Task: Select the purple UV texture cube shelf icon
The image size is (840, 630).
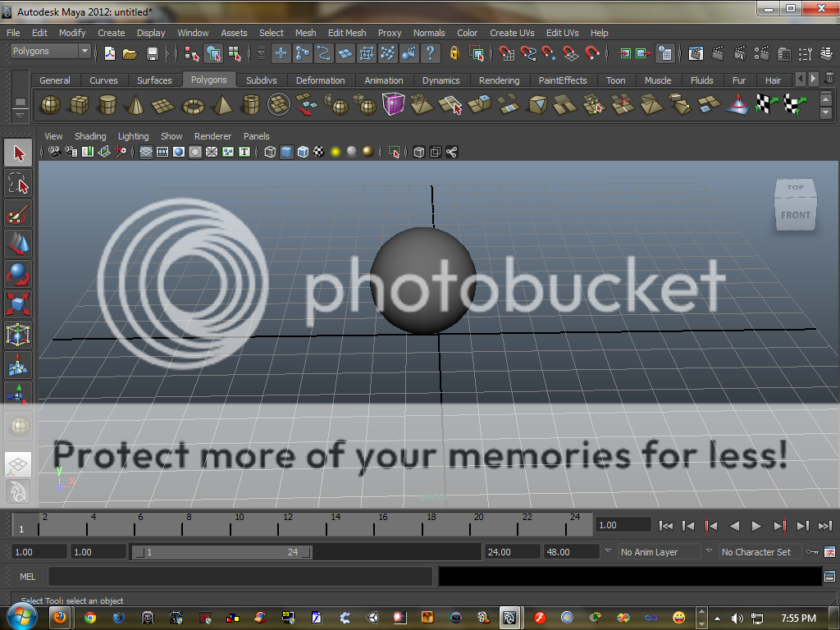Action: click(394, 105)
